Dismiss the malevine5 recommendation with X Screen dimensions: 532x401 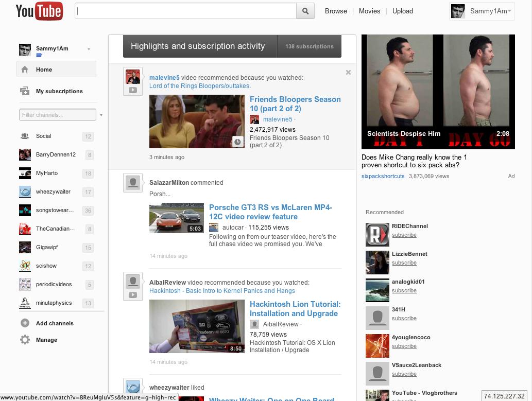pyautogui.click(x=348, y=72)
